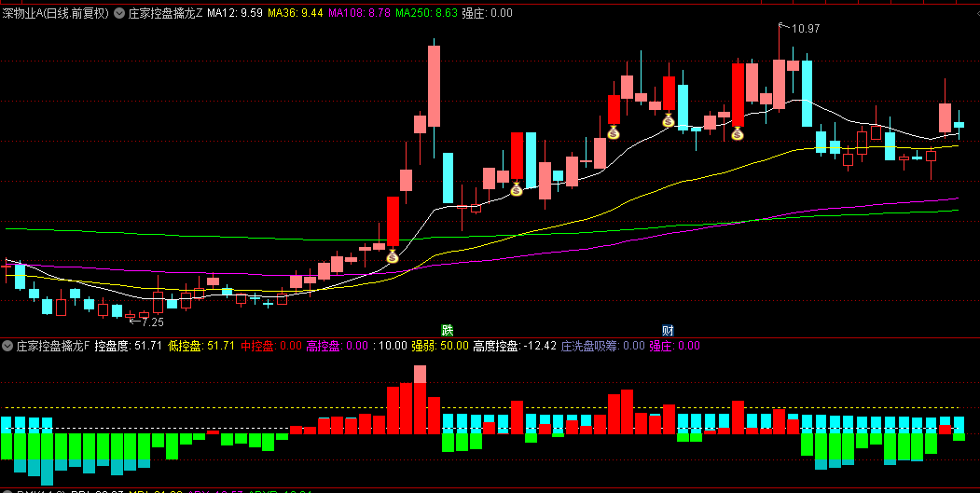
Task: Click the fourth money bag signal icon
Action: [x=669, y=120]
